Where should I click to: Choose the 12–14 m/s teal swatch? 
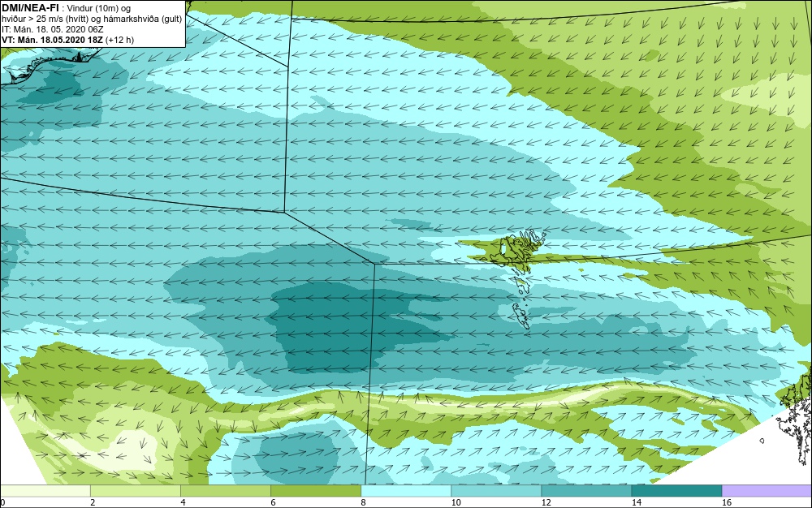[585, 490]
